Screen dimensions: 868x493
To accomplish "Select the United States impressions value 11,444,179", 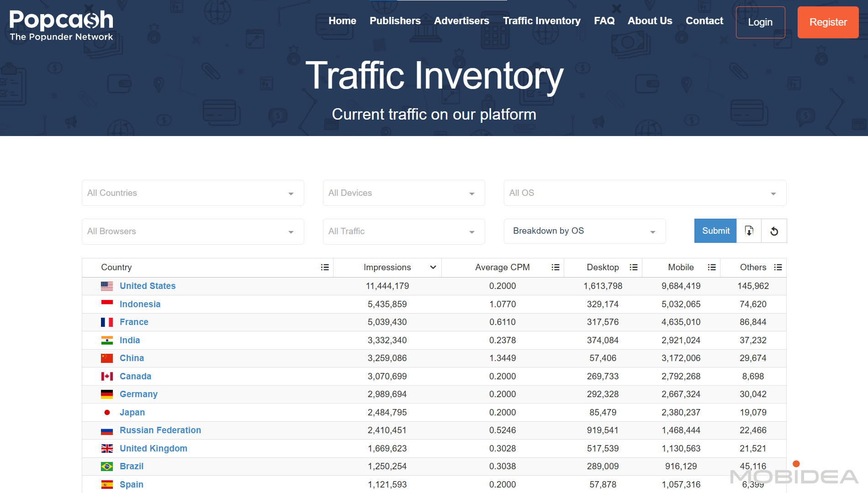I will [387, 286].
